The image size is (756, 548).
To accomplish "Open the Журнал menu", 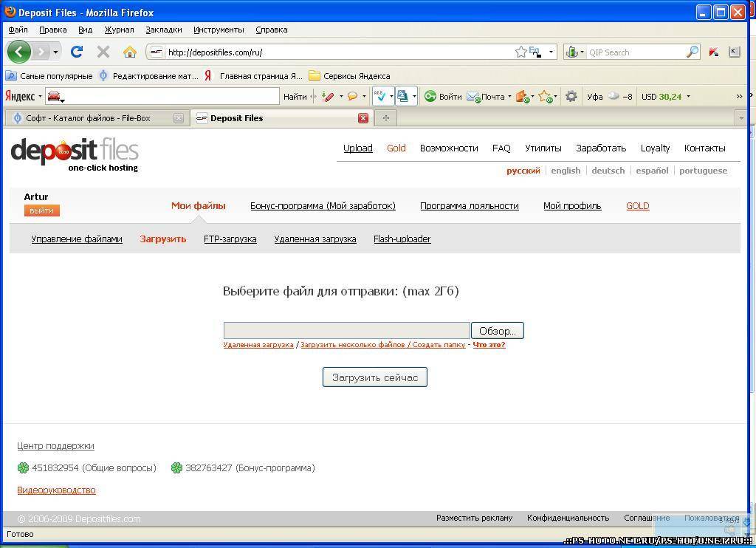I will click(119, 30).
